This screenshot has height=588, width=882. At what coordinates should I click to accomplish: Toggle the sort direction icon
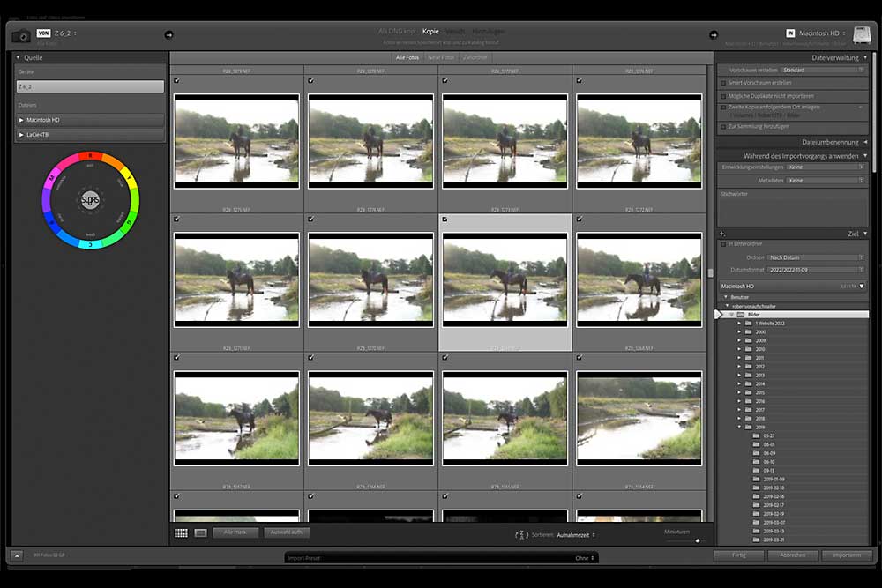[521, 534]
